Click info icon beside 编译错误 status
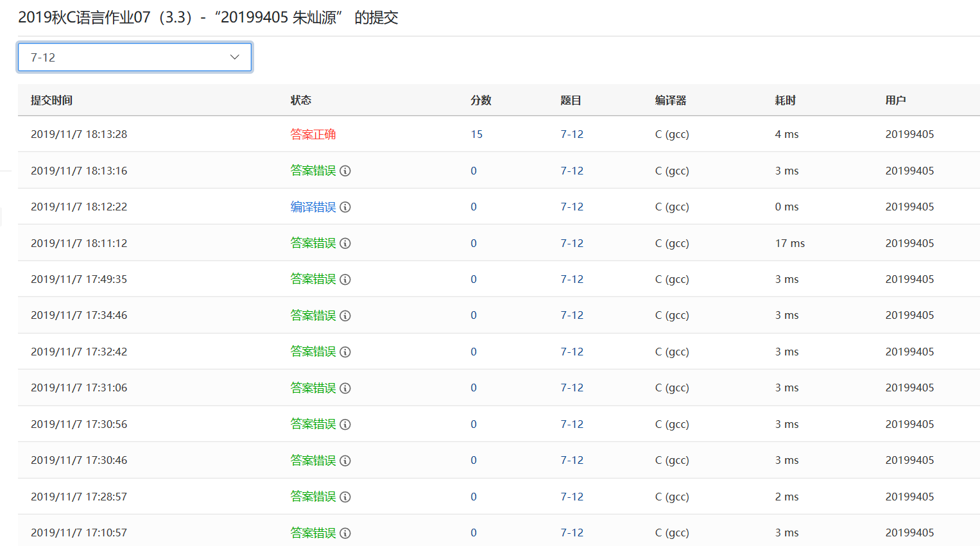This screenshot has width=980, height=546. 345,207
